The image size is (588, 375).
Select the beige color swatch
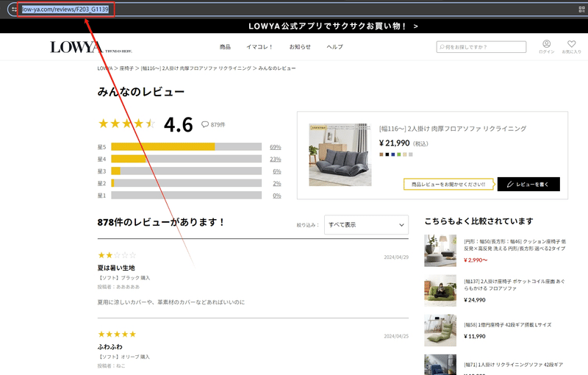[405, 154]
